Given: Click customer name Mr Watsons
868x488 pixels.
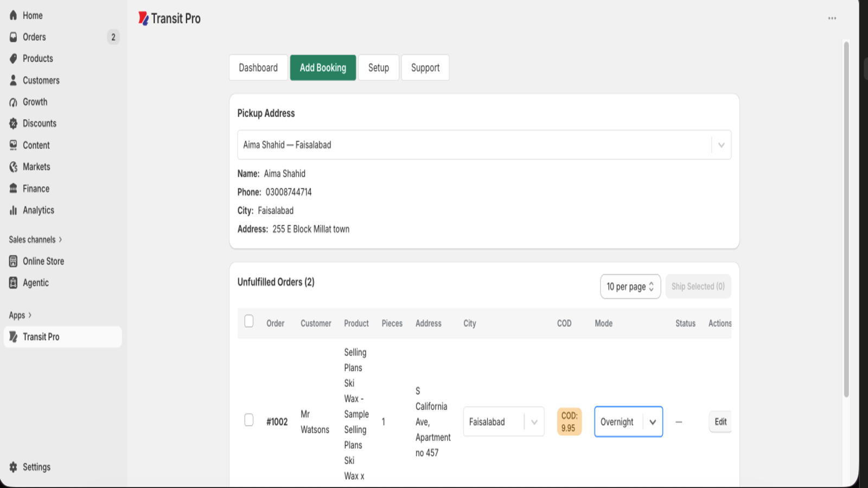Looking at the screenshot, I should click(x=315, y=422).
